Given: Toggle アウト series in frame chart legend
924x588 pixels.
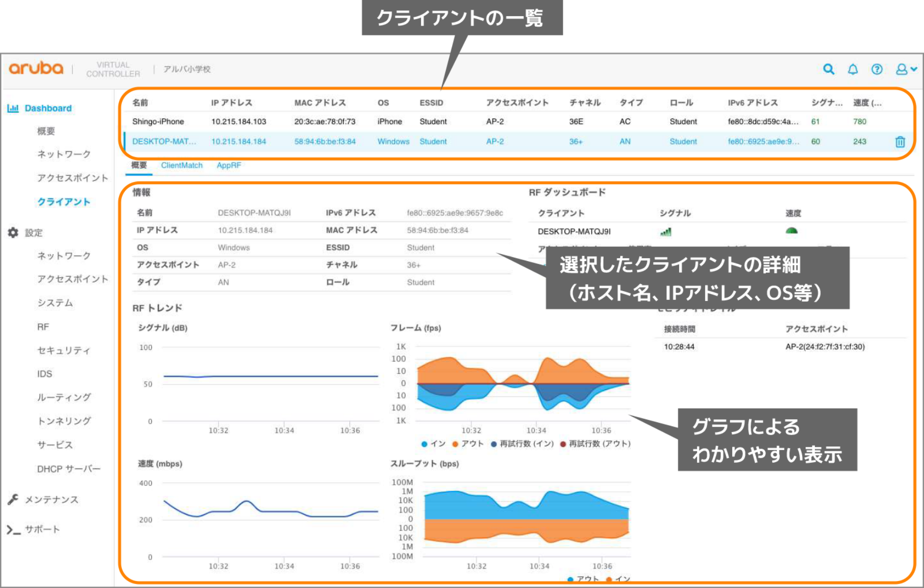Looking at the screenshot, I should 468,443.
